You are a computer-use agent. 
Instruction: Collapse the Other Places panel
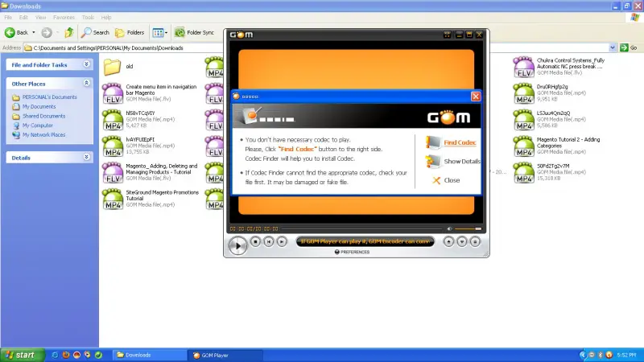(x=86, y=83)
